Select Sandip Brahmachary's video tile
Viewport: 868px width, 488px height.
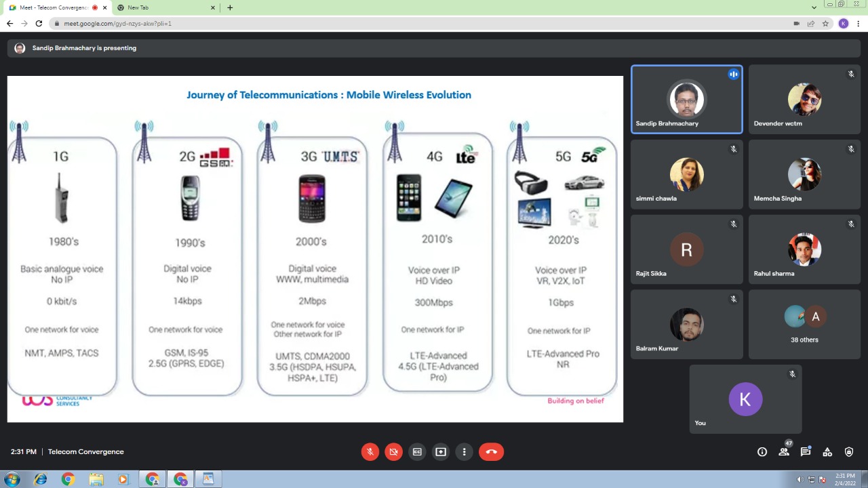point(686,100)
